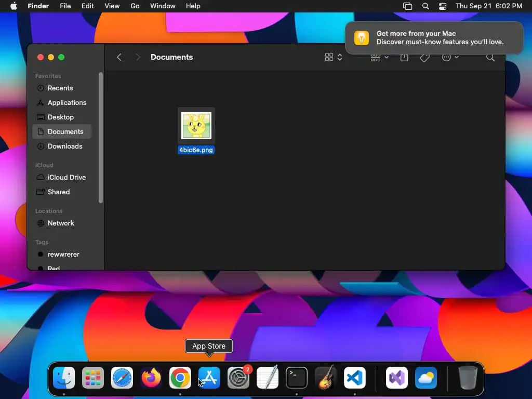Select Shared in the sidebar
The width and height of the screenshot is (532, 399).
coord(62,192)
